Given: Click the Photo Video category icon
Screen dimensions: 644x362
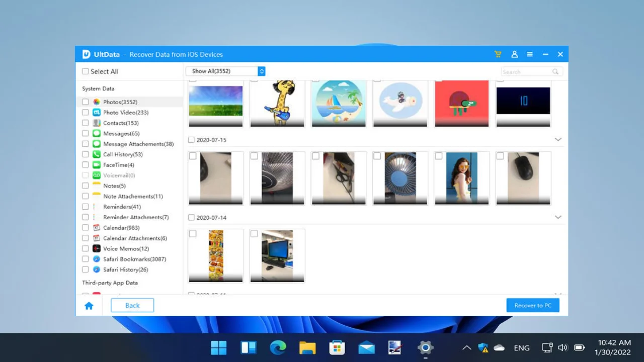Looking at the screenshot, I should (97, 113).
